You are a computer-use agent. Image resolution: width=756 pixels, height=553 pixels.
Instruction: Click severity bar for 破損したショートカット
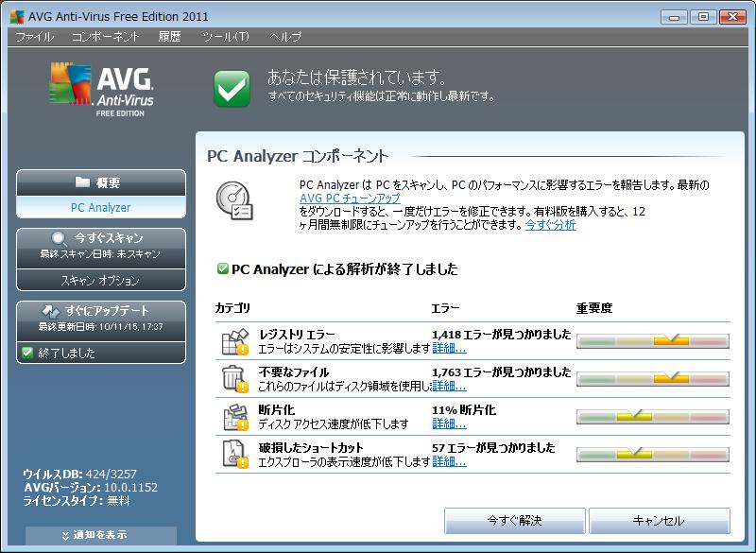click(653, 454)
